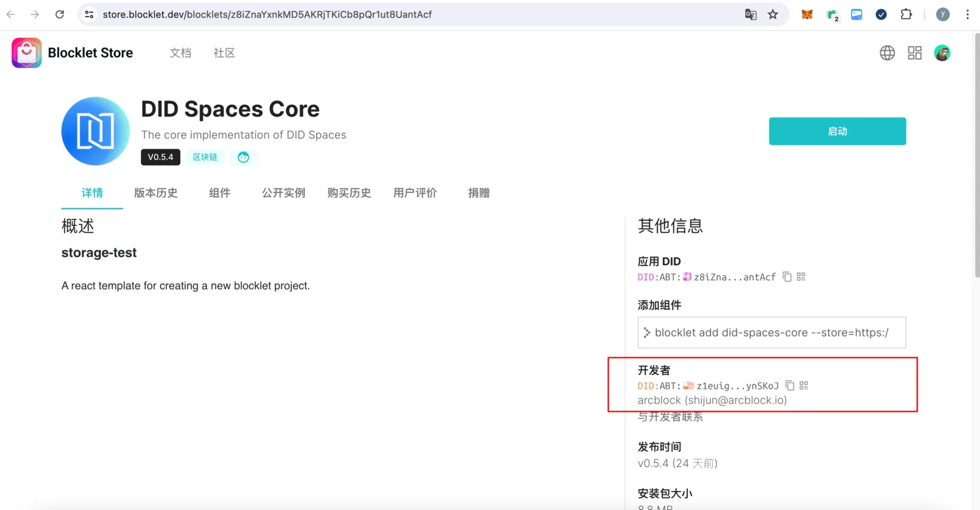Bookmark this page with the star

point(773,14)
